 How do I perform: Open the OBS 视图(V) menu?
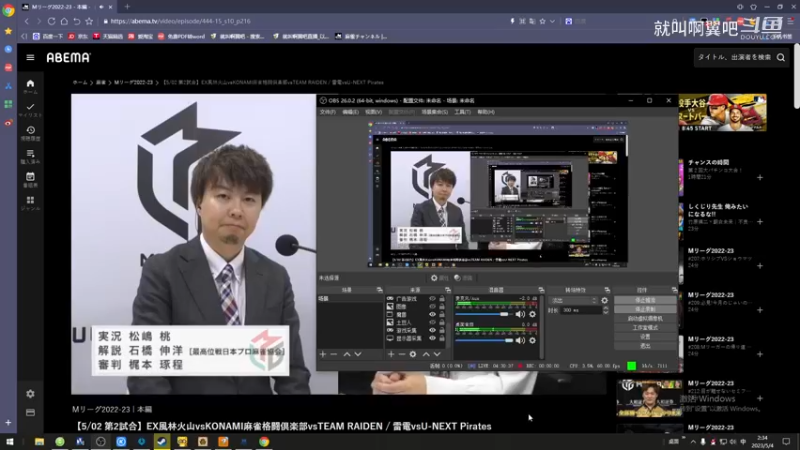click(x=373, y=112)
